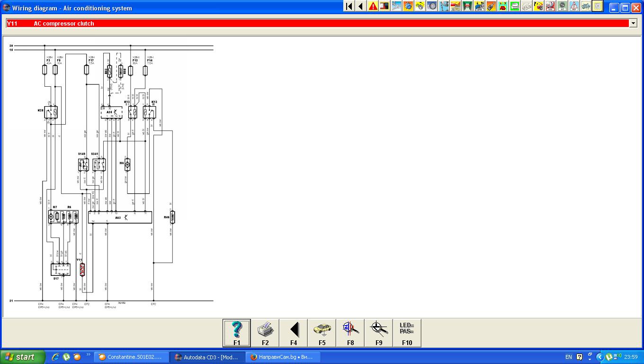Image resolution: width=644 pixels, height=364 pixels.
Task: Open earth points with the F5 car button
Action: [322, 333]
